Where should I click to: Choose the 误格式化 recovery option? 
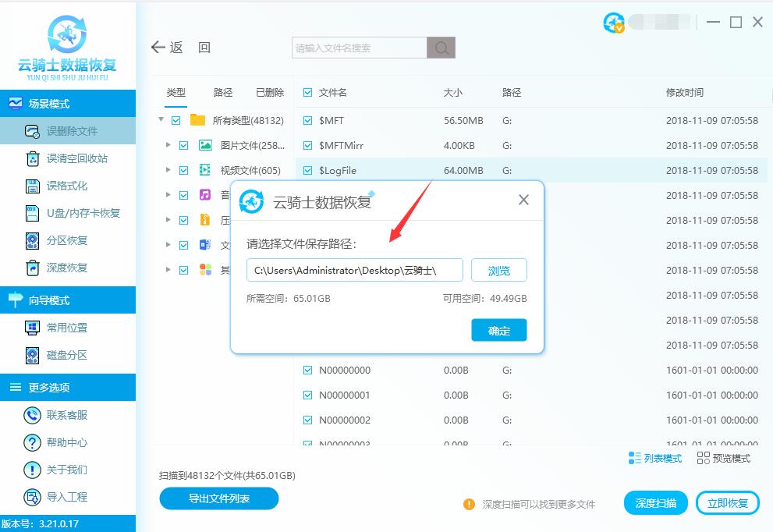point(68,186)
